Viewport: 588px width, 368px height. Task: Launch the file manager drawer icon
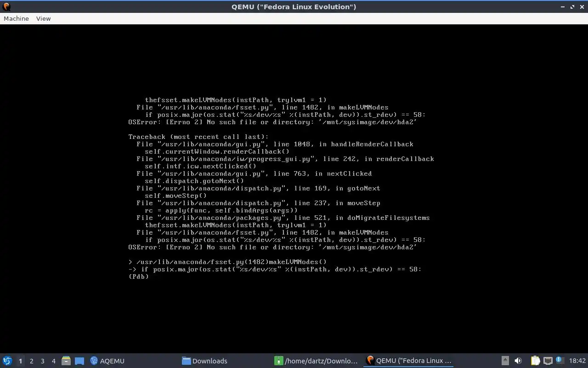pos(66,361)
